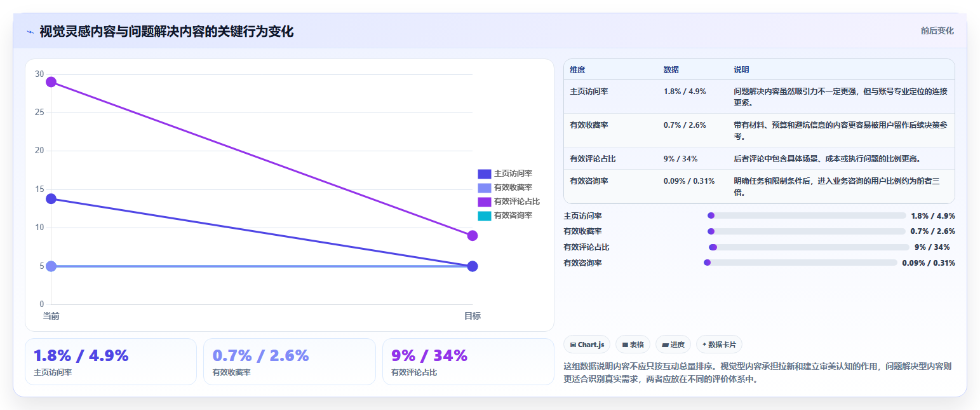Select the dark blue 当前 point near 14
The width and height of the screenshot is (980, 410).
point(51,199)
